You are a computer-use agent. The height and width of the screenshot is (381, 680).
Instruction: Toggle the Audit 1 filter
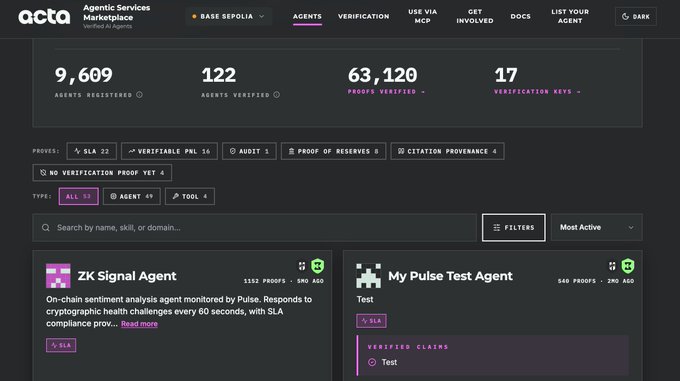[x=249, y=151]
